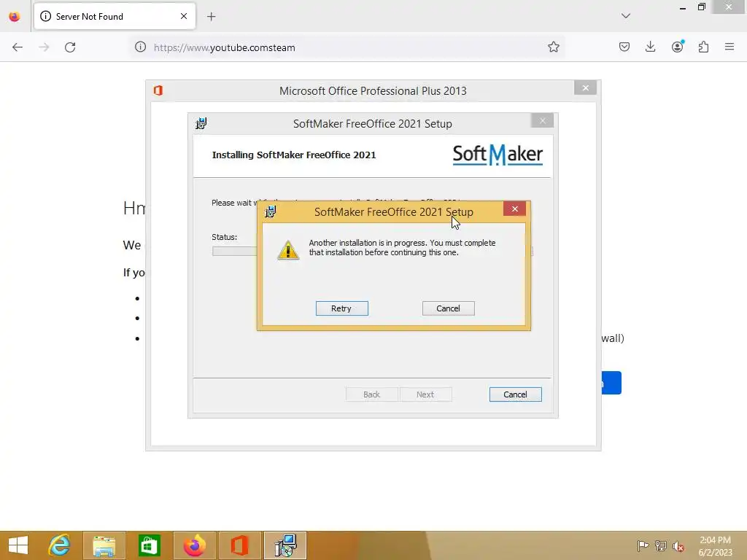Expand the list all tabs chevron
Viewport: 747px width, 560px height.
(x=626, y=16)
